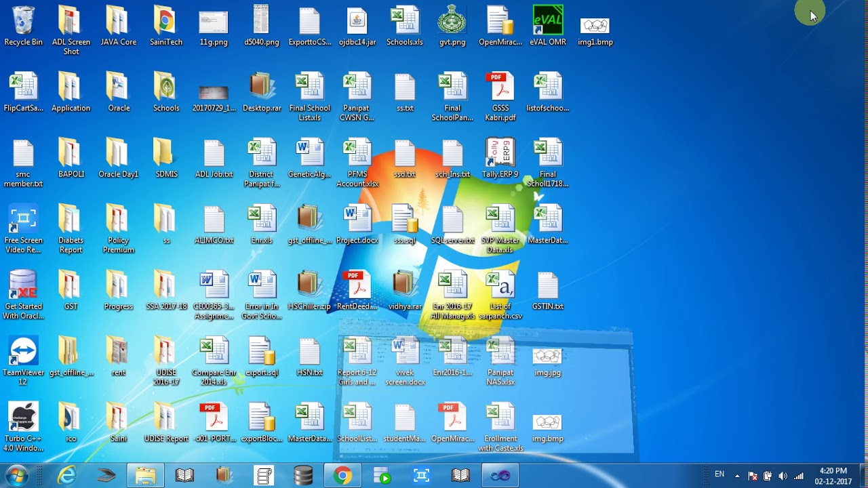Show hidden system tray icons

[737, 476]
